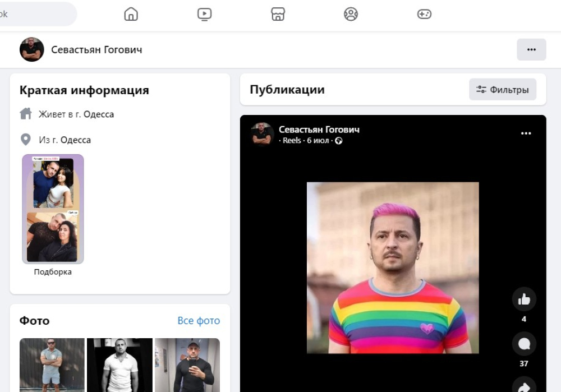Open the Marketplace storefront icon
The width and height of the screenshot is (561, 392).
pos(278,14)
